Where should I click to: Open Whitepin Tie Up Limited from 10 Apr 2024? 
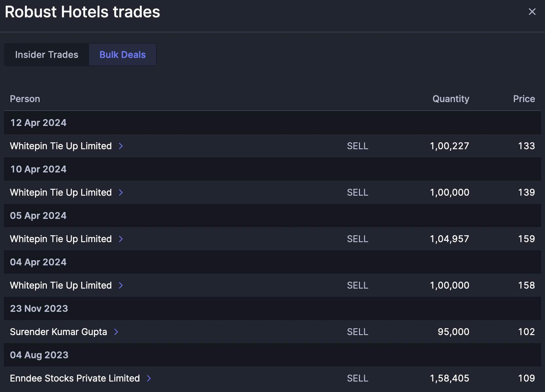61,192
